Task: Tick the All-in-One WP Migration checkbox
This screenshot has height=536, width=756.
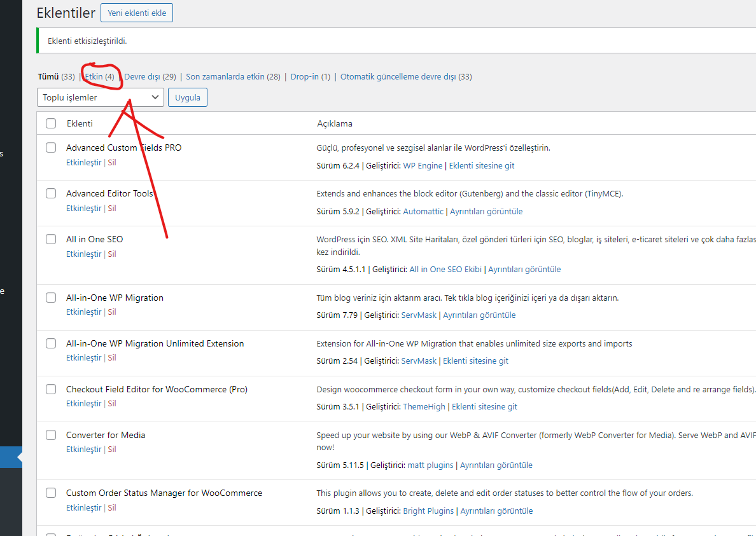Action: click(51, 298)
